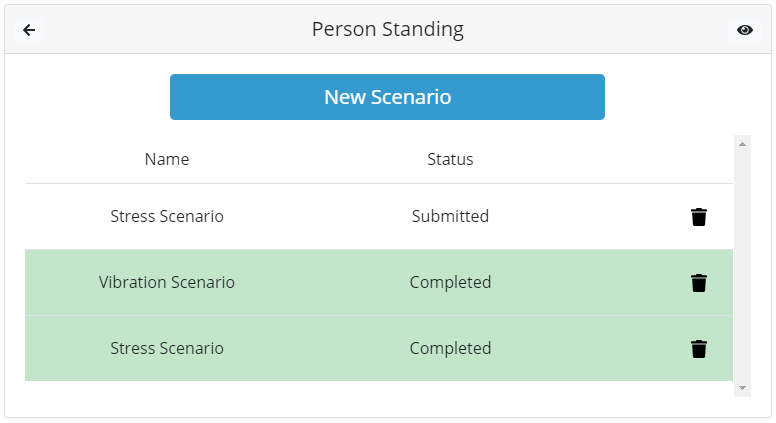Screen dimensions: 776x423
Task: Click the scenario list scrollbar track
Action: click(x=742, y=266)
